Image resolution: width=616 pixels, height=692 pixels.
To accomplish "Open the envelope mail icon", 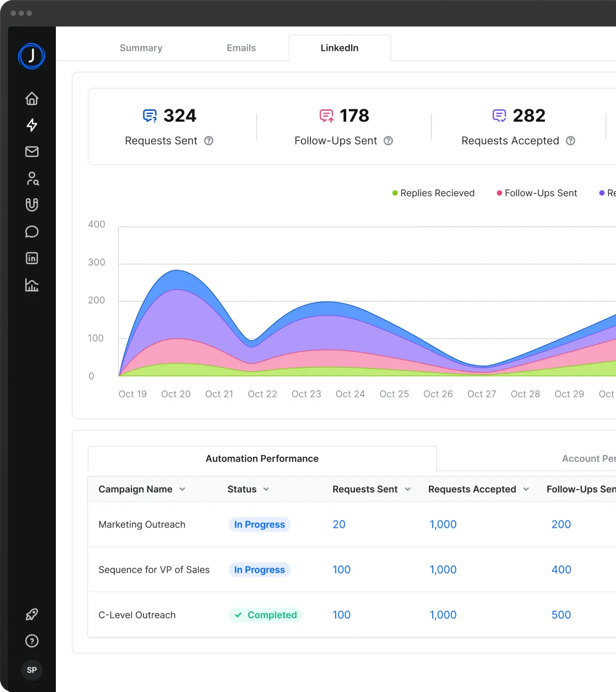I will (32, 152).
